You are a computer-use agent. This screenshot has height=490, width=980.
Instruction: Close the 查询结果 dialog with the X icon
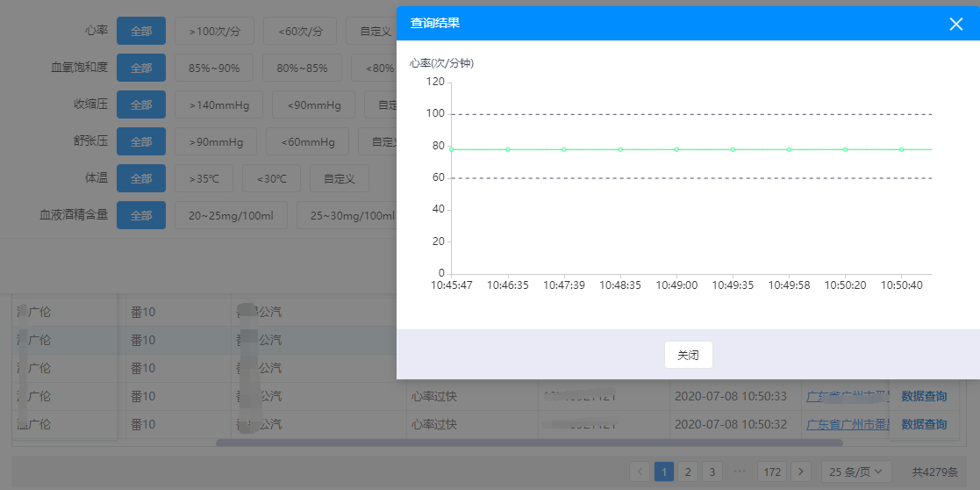955,24
